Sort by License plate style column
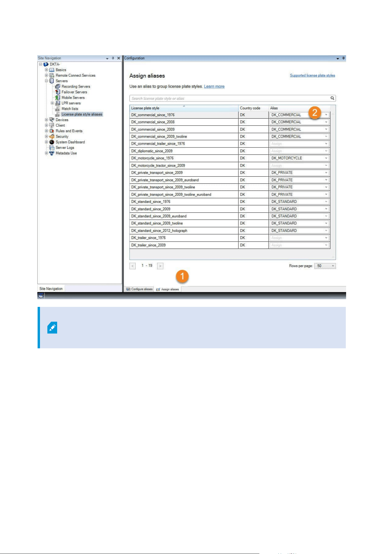The width and height of the screenshot is (392, 554). [x=184, y=108]
